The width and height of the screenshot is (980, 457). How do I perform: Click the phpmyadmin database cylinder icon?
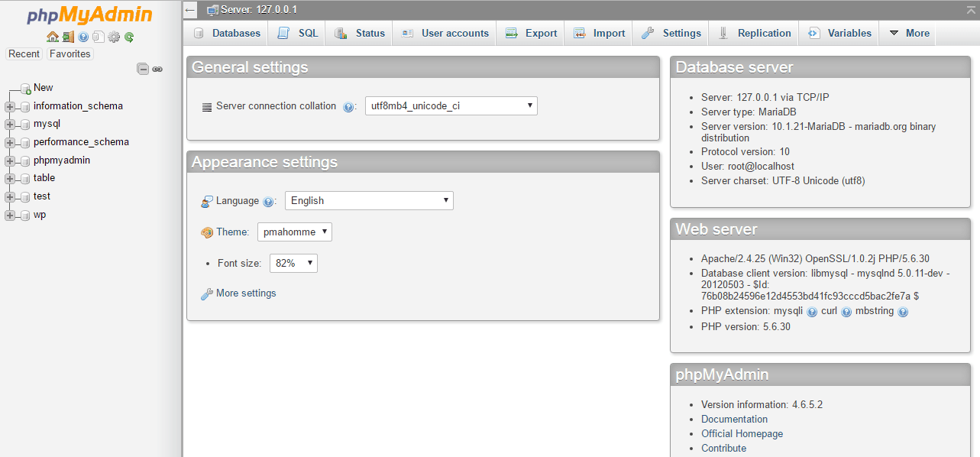25,160
